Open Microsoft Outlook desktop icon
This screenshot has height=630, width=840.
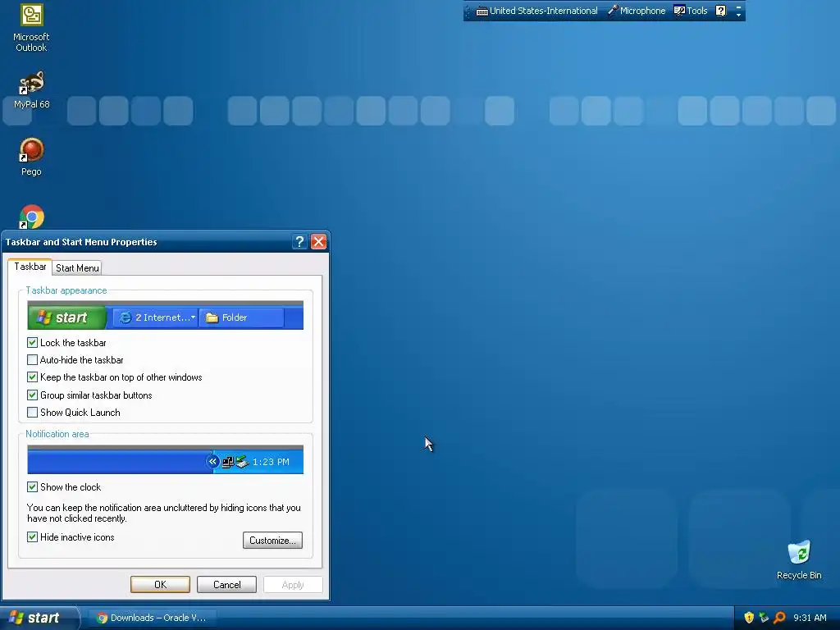click(x=31, y=27)
